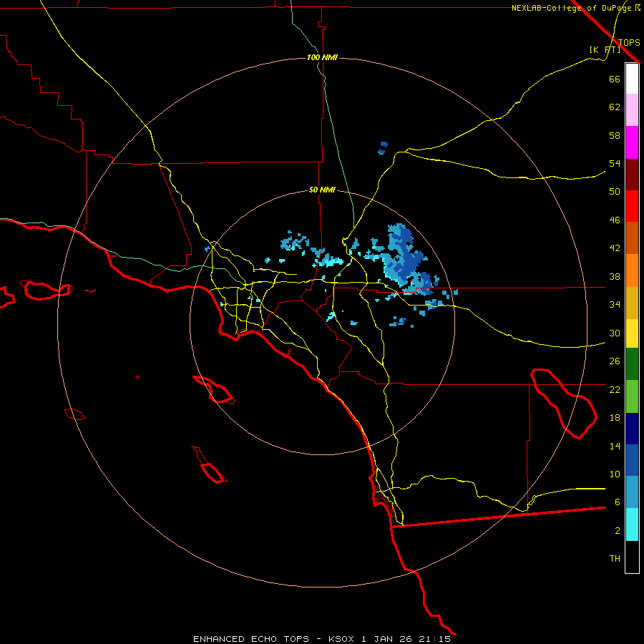Image resolution: width=644 pixels, height=644 pixels.
Task: Click the light pink legend swatch
Action: point(632,109)
